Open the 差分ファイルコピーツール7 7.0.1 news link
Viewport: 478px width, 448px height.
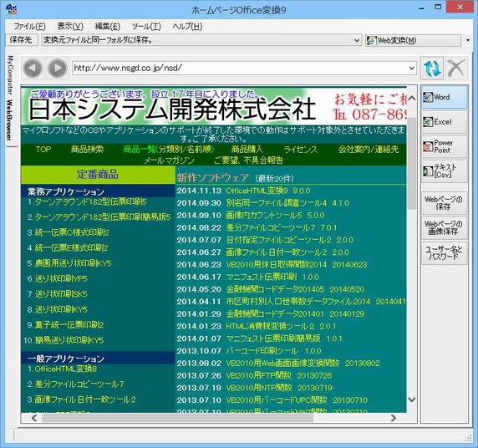point(282,227)
